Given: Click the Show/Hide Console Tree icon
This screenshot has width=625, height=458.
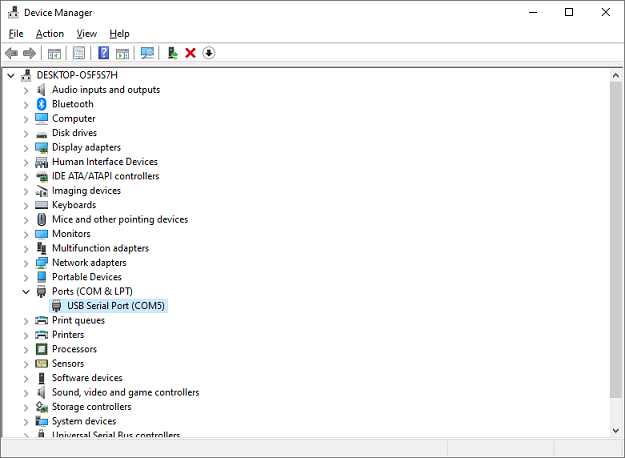Looking at the screenshot, I should point(54,53).
